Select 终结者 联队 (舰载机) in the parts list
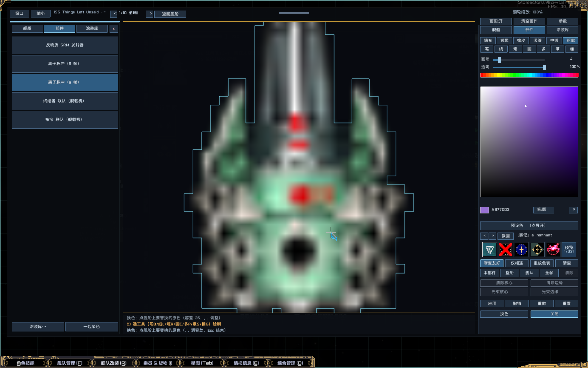Viewport: 588px width, 368px height. point(65,101)
